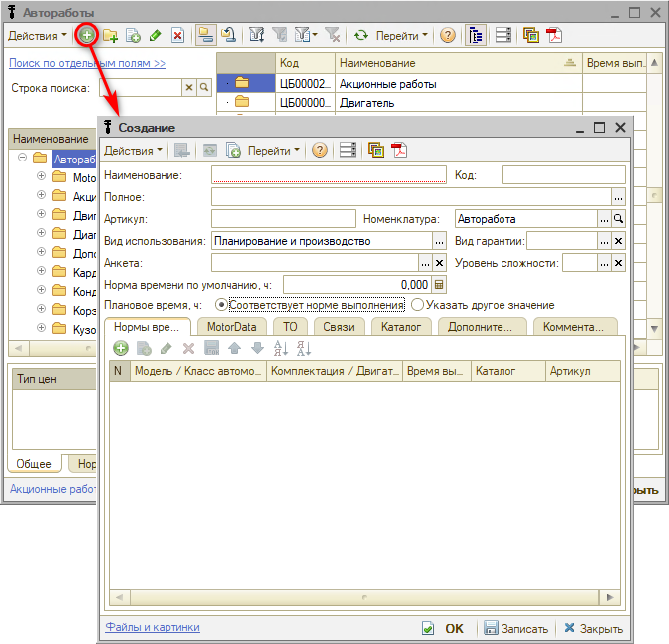Add a row in the Нормы времени table
This screenshot has width=669, height=644.
pyautogui.click(x=121, y=348)
